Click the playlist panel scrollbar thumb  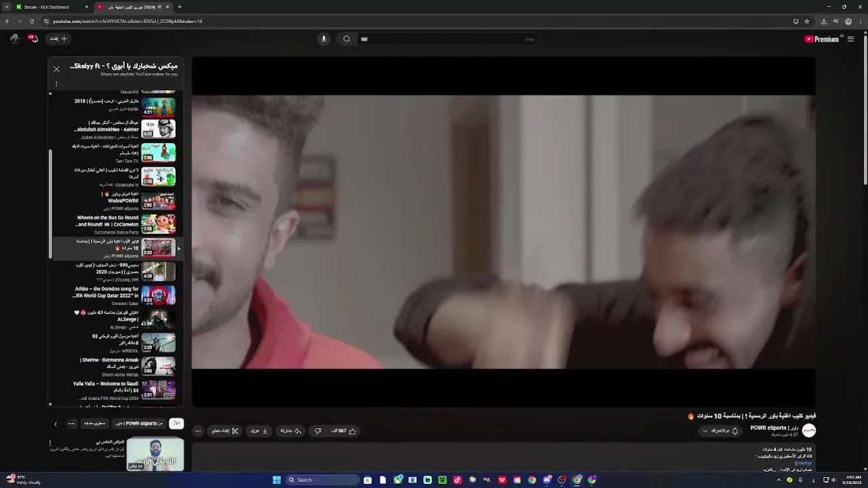point(50,203)
